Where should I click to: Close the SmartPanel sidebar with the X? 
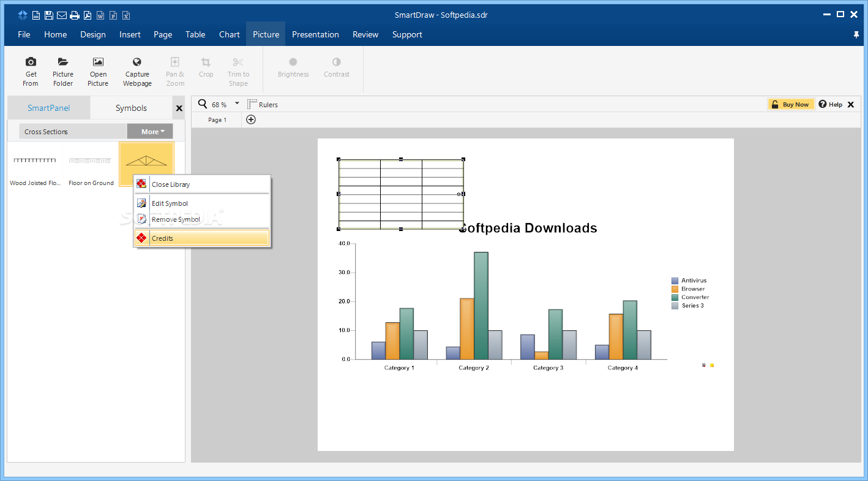[x=179, y=108]
